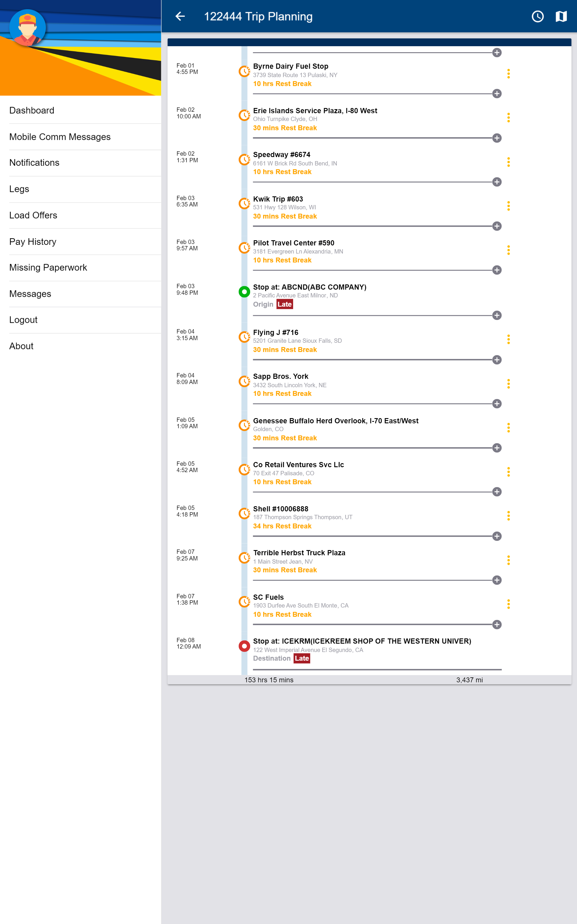Click the green origin stop marker
The width and height of the screenshot is (577, 924).
[x=244, y=291]
